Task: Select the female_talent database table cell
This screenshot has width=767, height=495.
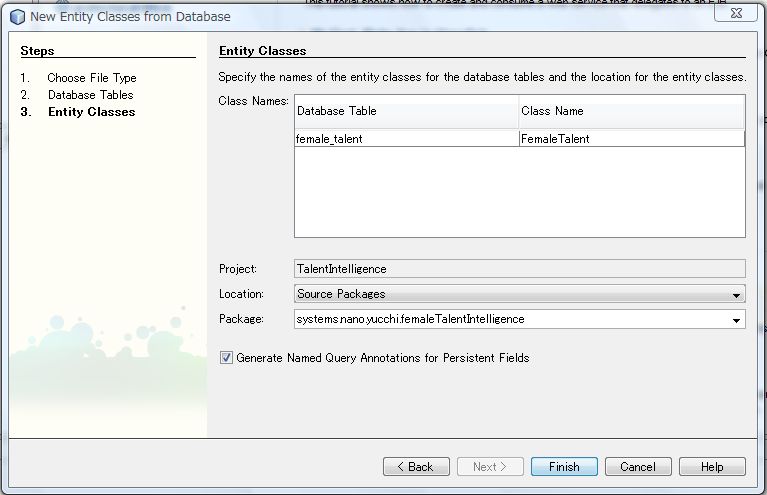Action: click(x=406, y=139)
